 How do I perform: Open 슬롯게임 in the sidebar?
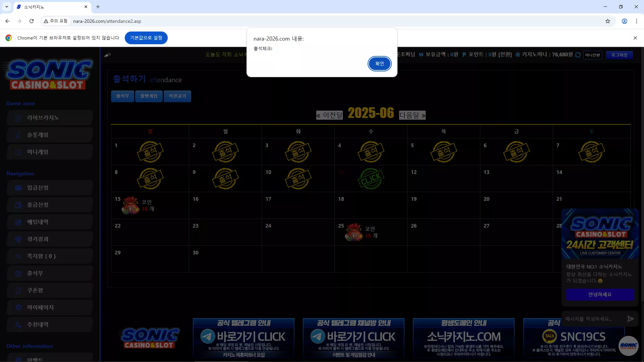[50, 135]
